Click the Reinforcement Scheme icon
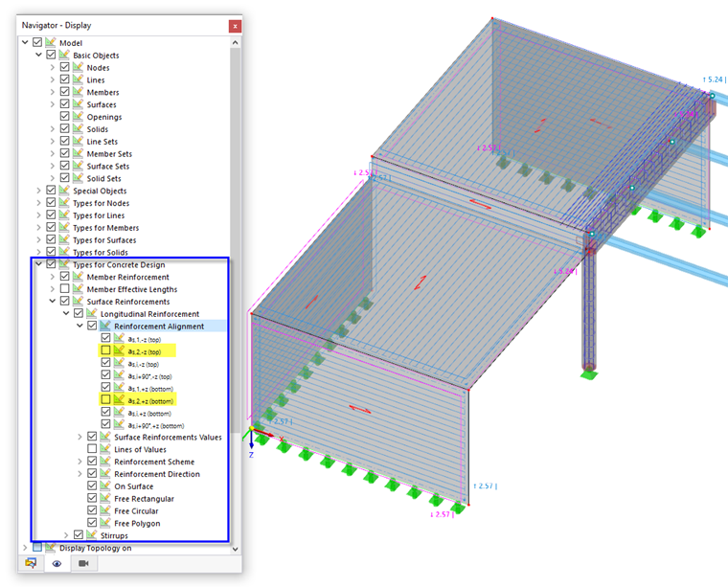Viewport: 728px width, 587px height. pyautogui.click(x=105, y=462)
